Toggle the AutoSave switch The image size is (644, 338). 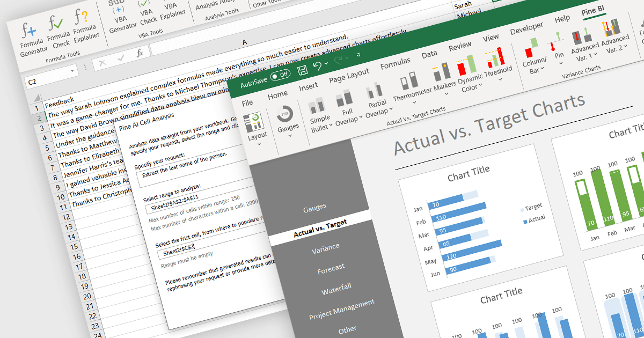(x=280, y=75)
